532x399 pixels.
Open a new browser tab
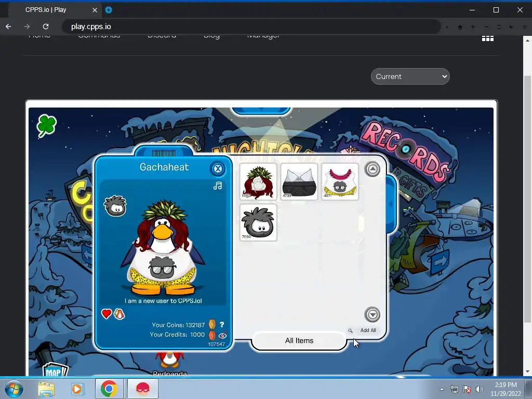point(109,10)
